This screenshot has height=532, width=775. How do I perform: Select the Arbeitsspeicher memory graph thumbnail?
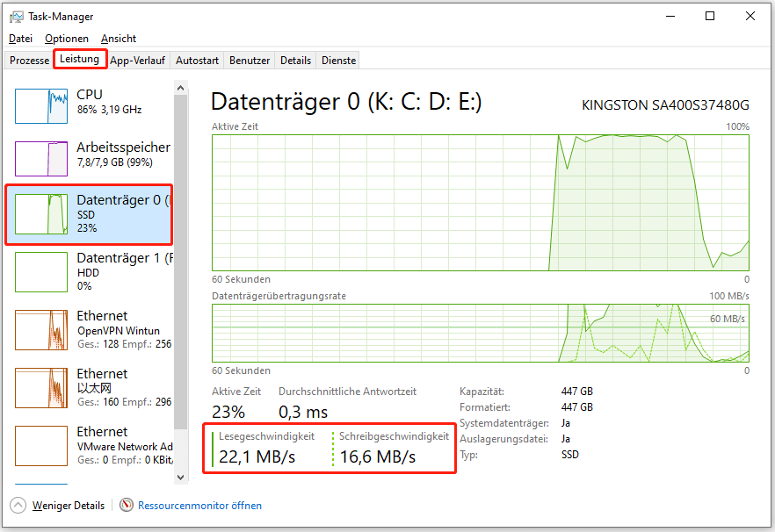[41, 158]
